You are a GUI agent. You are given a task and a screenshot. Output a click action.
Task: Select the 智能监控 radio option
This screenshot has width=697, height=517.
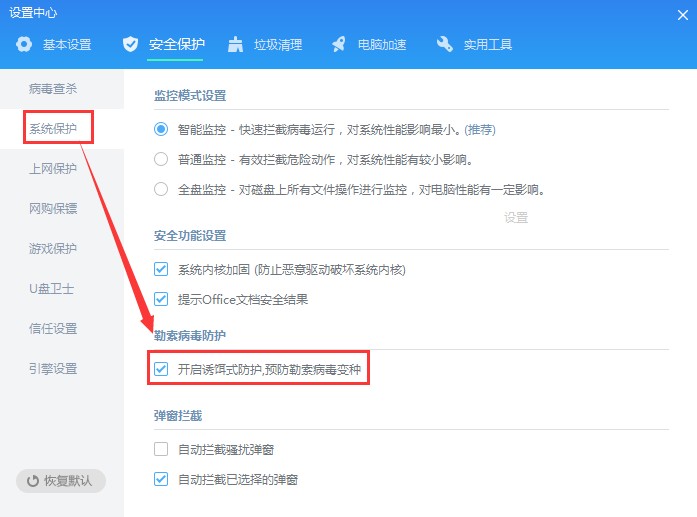click(x=161, y=129)
